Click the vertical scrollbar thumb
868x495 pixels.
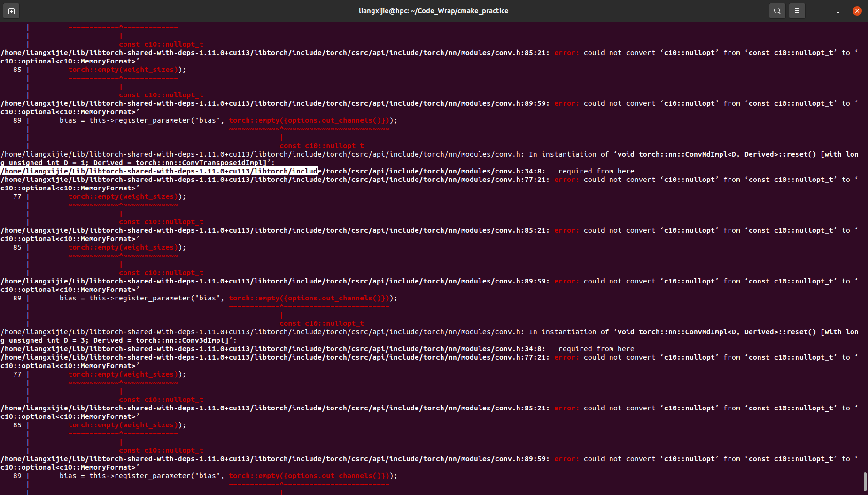click(865, 481)
